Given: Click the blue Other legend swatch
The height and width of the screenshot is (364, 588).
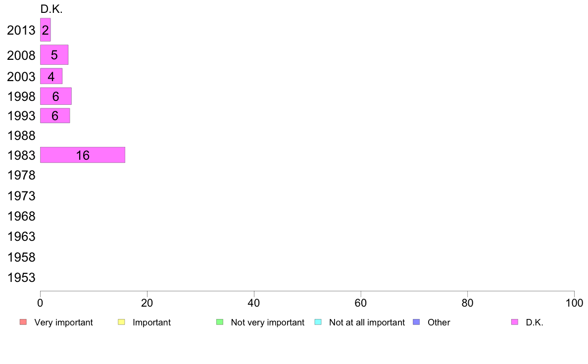Looking at the screenshot, I should [416, 322].
